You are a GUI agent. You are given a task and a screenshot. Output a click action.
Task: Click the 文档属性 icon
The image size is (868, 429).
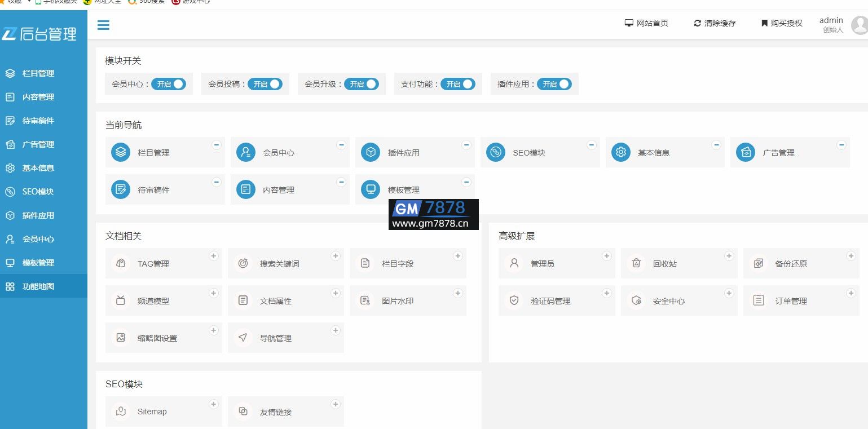tap(243, 300)
